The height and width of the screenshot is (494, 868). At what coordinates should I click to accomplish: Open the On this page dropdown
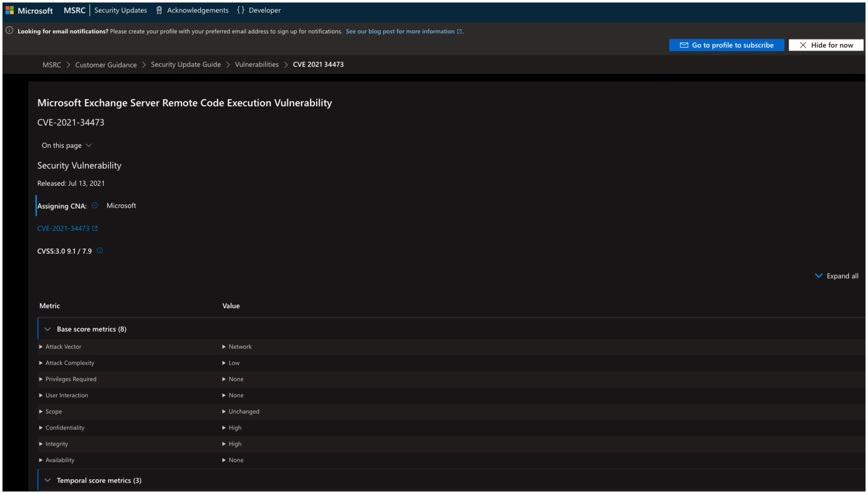click(x=67, y=145)
